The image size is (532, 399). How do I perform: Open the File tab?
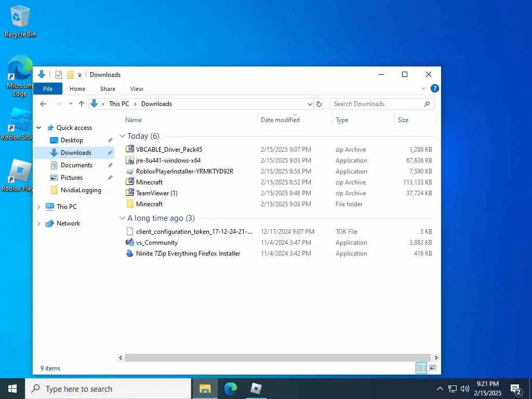(48, 89)
